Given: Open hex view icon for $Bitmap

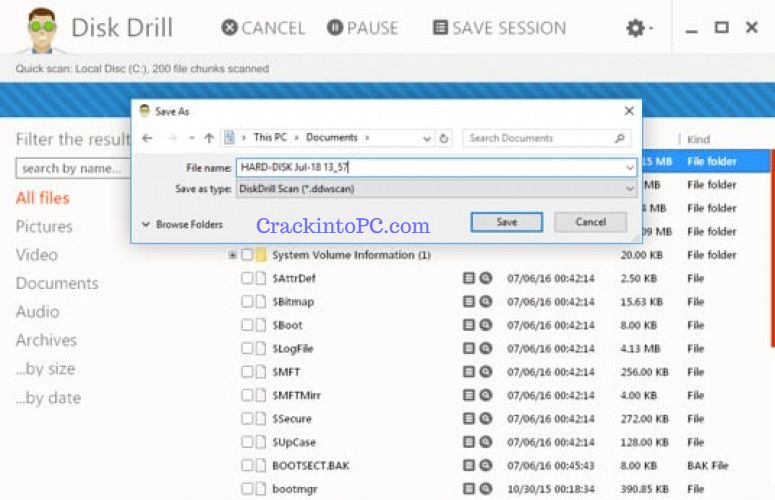Looking at the screenshot, I should pos(469,301).
